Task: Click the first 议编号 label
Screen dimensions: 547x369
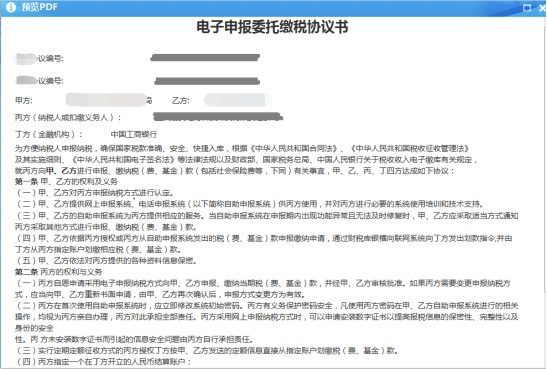Action: (x=50, y=59)
